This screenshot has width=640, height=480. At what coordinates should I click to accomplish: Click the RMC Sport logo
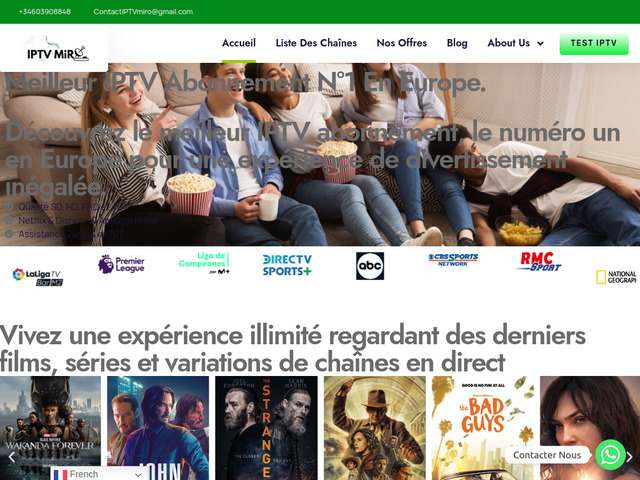(x=540, y=262)
